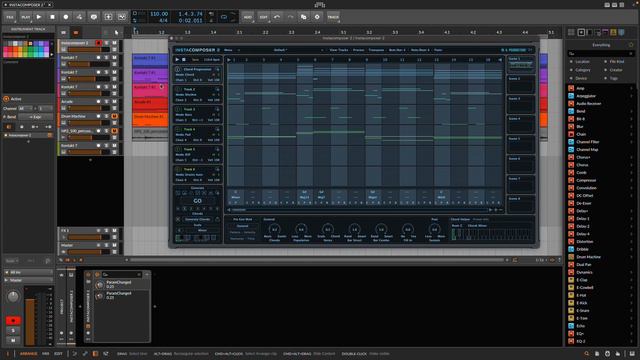This screenshot has width=640, height=360.
Task: Click Generate Chords button
Action: 198,219
